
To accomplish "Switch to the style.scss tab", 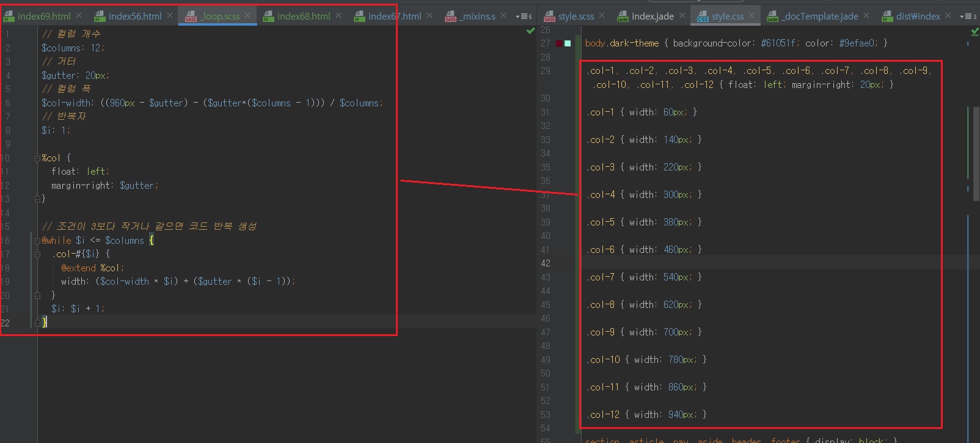I will click(x=576, y=16).
